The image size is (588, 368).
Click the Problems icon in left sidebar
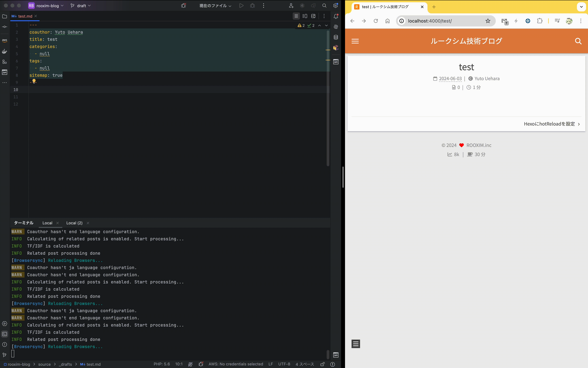tap(4, 344)
